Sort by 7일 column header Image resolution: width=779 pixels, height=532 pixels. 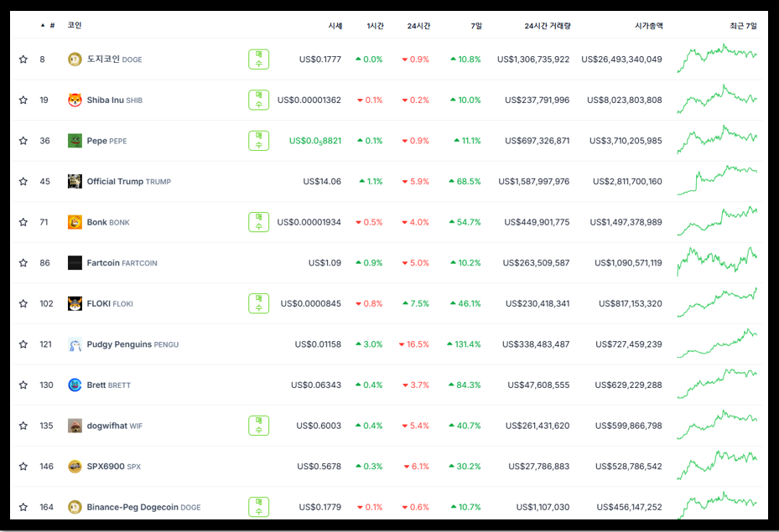[476, 26]
